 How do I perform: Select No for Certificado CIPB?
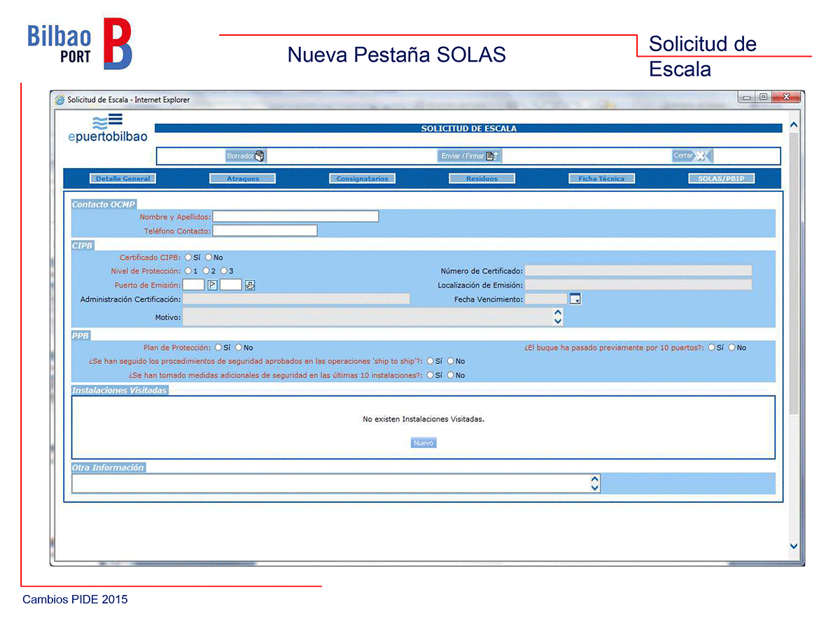pyautogui.click(x=209, y=258)
